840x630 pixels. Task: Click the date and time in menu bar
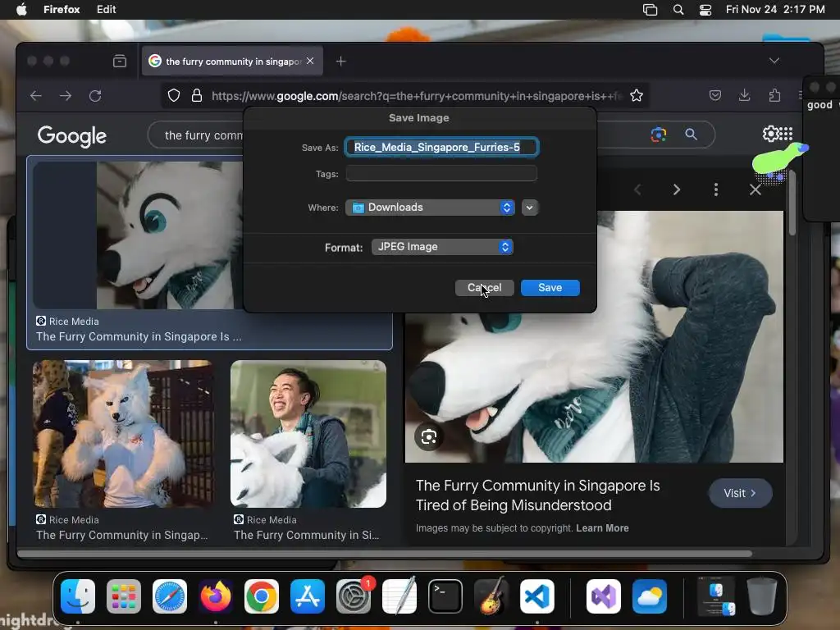coord(774,9)
